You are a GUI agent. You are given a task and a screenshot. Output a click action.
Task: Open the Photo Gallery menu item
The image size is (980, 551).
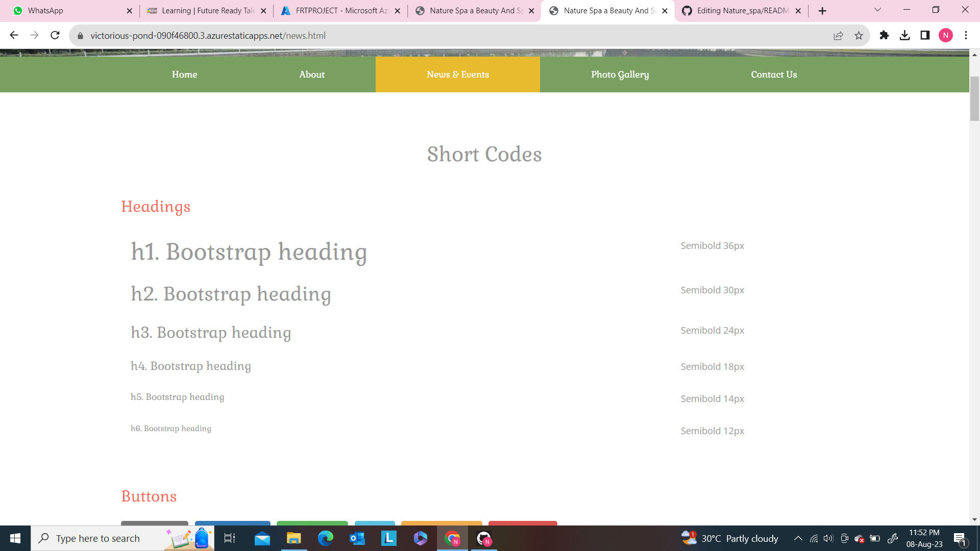[x=620, y=74]
